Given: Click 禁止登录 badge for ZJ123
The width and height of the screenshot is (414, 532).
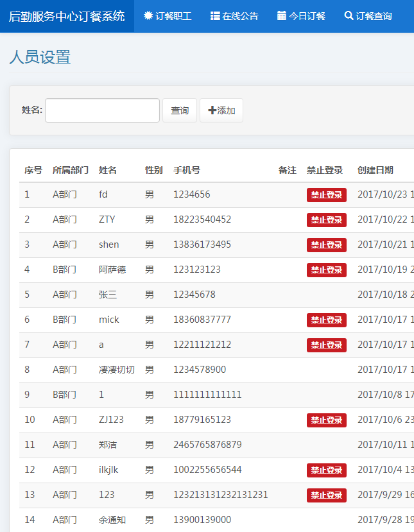Looking at the screenshot, I should coord(326,420).
